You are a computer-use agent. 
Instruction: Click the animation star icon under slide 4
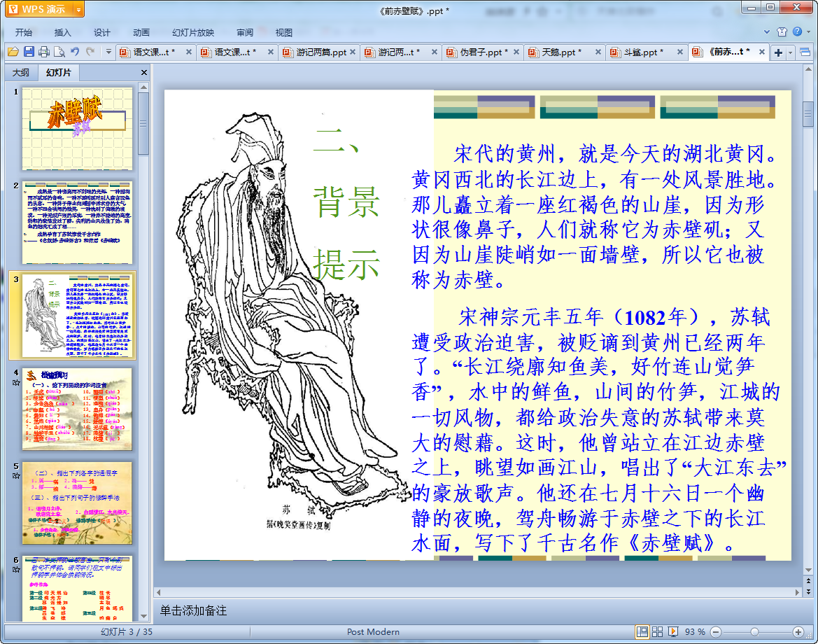pos(16,382)
